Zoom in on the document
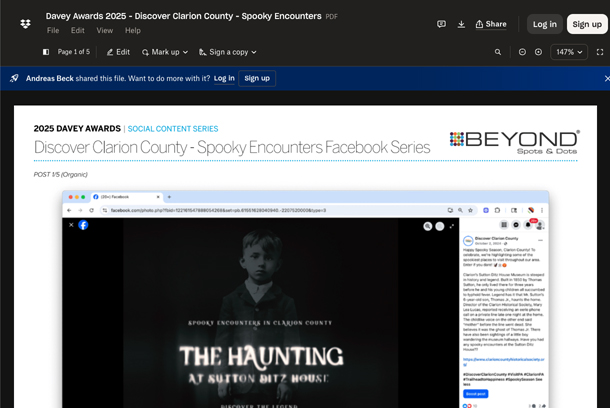This screenshot has width=610, height=408. click(x=538, y=52)
